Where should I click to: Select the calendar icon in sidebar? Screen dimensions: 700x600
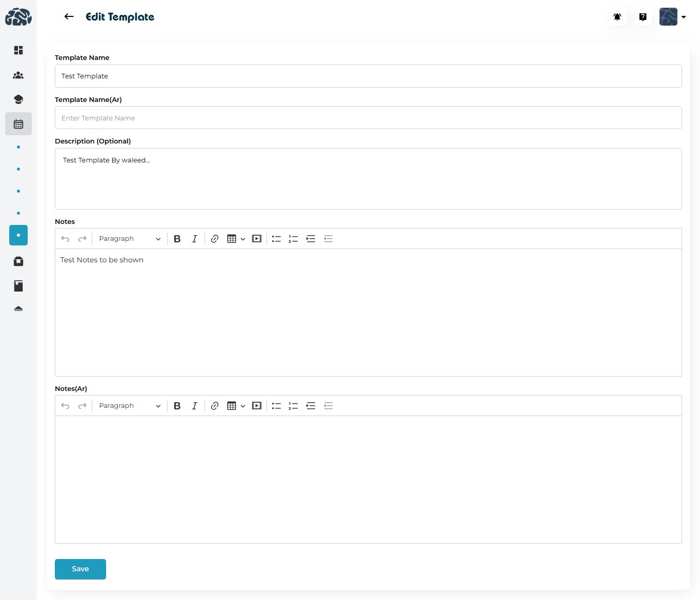18,124
